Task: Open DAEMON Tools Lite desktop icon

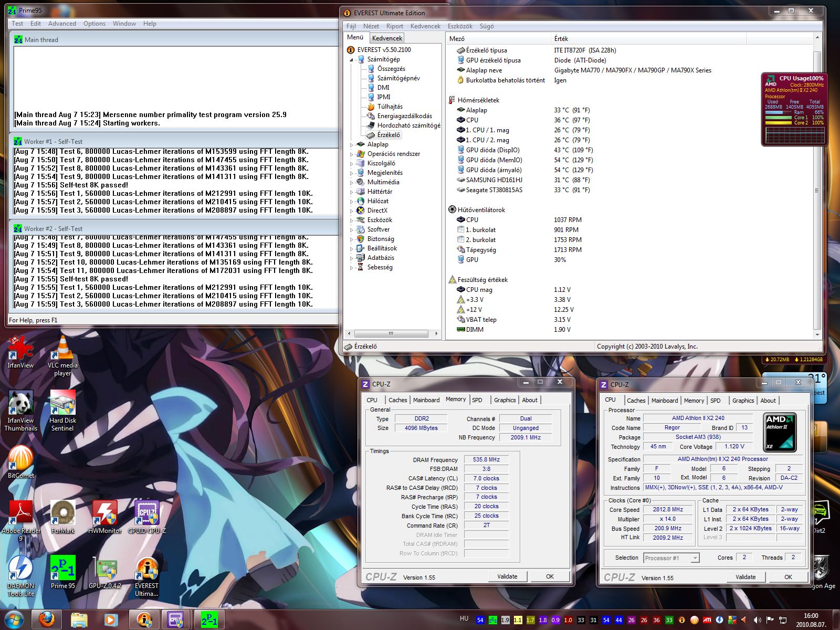Action: coord(20,576)
